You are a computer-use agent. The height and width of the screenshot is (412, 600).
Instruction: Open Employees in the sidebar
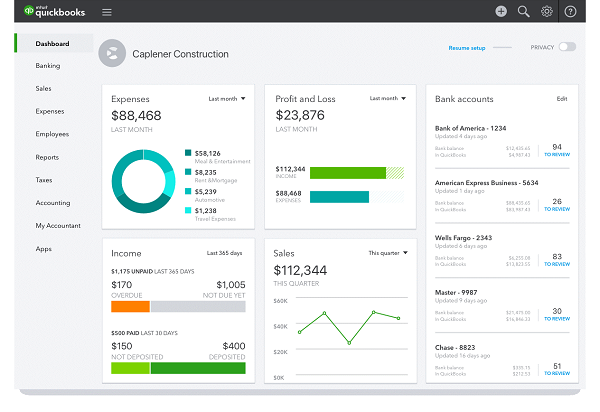52,134
